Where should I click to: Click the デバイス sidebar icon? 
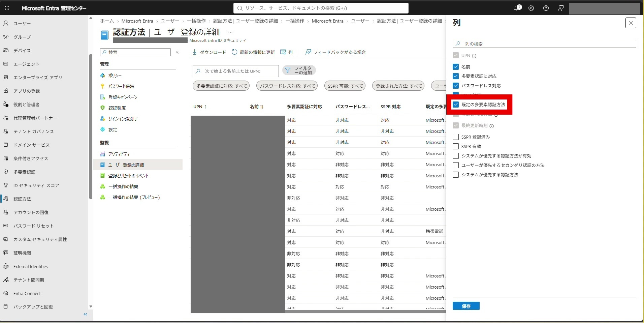tap(6, 50)
